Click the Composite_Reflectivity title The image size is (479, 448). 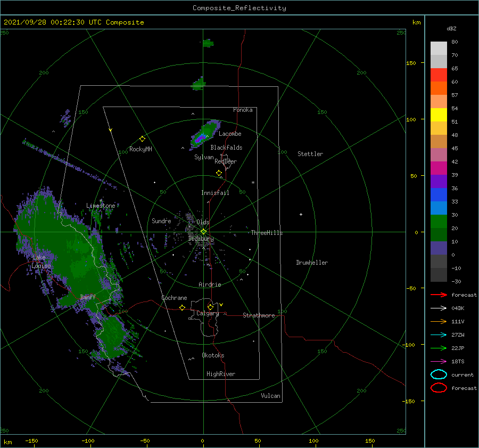click(x=240, y=8)
